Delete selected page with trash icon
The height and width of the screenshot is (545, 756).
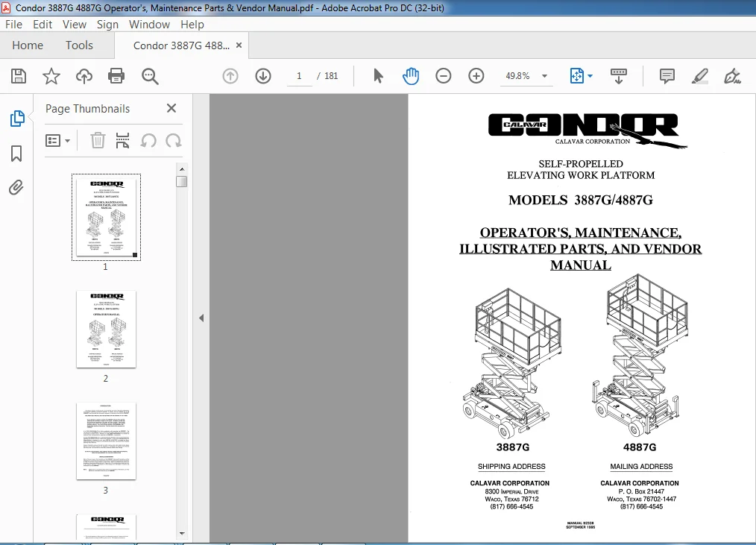tap(98, 140)
